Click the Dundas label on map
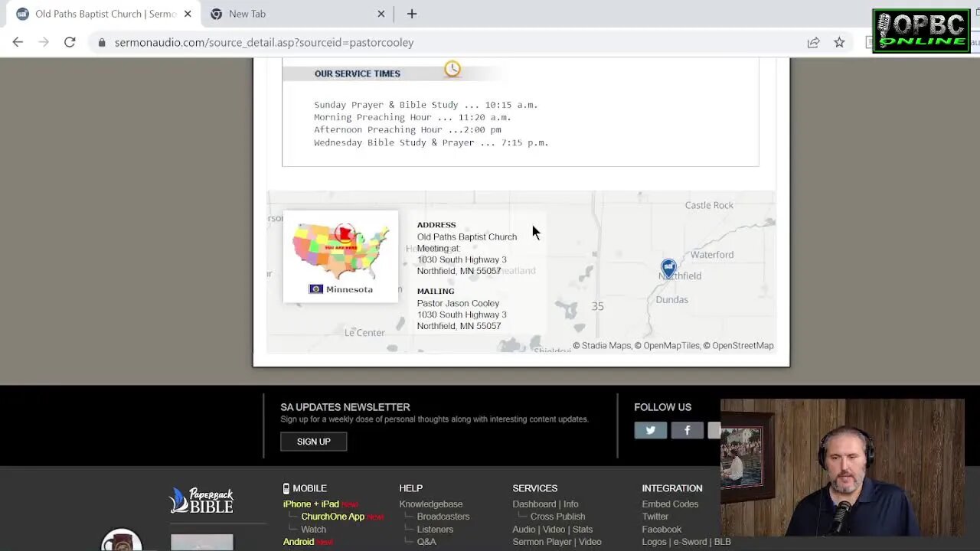Screen dimensions: 980x551 click(x=672, y=300)
